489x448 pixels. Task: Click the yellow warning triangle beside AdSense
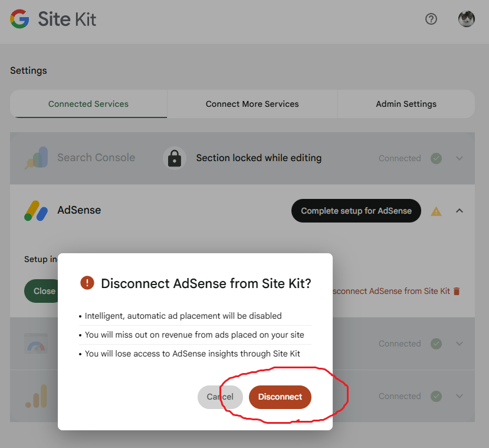click(x=437, y=211)
